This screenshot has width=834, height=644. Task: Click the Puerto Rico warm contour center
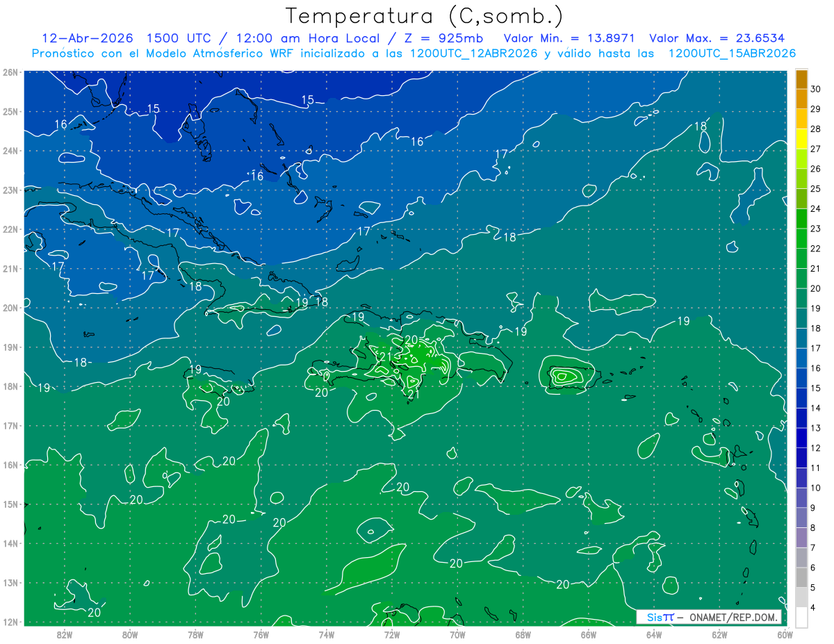(563, 376)
